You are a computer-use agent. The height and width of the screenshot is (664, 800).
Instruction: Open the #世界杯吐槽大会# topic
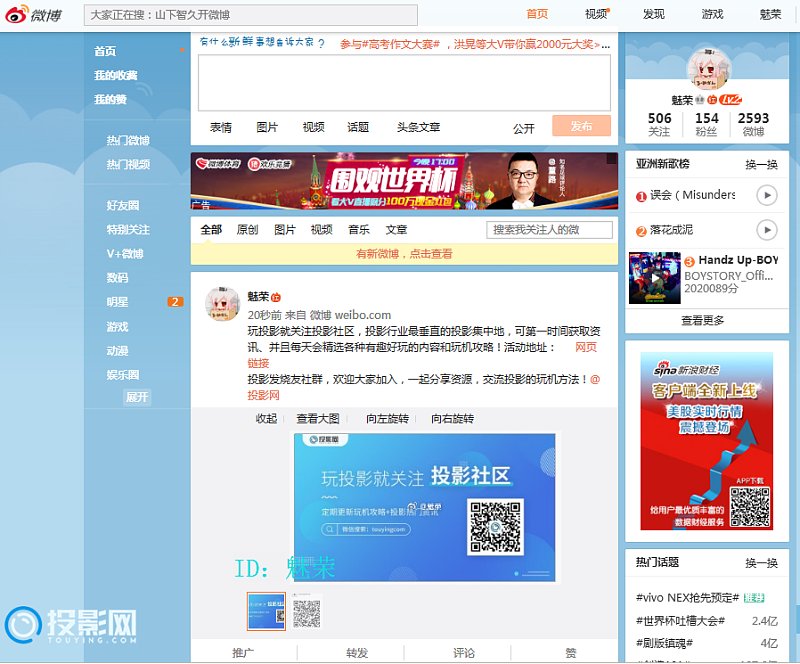tap(680, 621)
